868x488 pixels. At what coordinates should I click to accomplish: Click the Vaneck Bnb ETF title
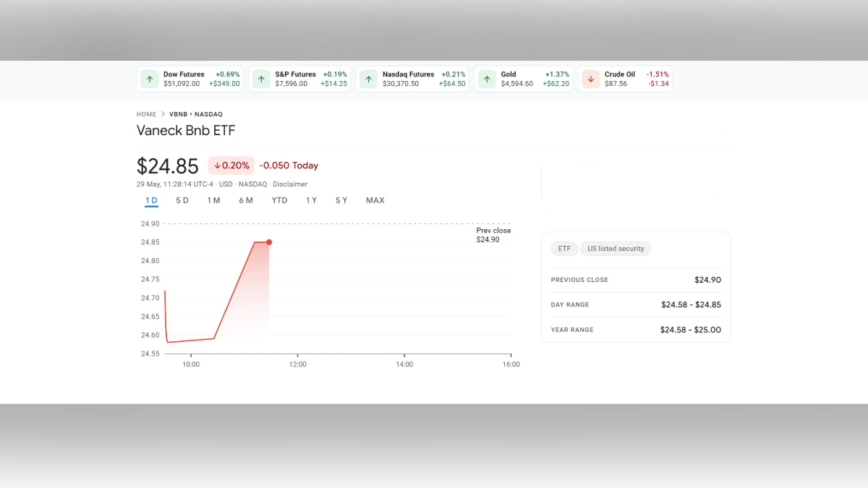tap(186, 131)
